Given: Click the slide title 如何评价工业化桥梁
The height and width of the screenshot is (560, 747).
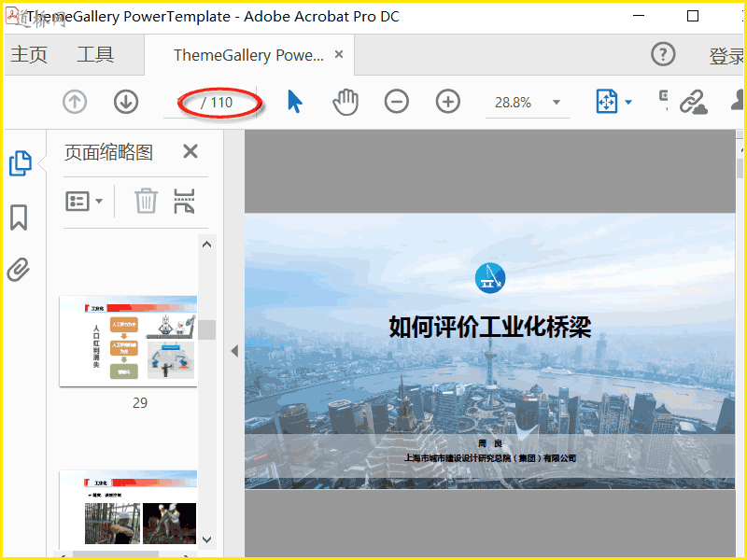Looking at the screenshot, I should pyautogui.click(x=490, y=327).
